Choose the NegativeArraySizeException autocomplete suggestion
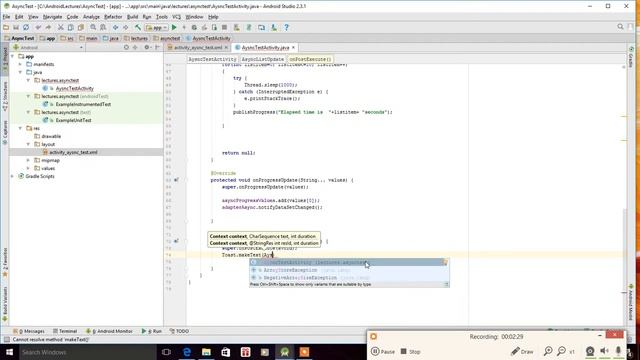 [x=349, y=278]
